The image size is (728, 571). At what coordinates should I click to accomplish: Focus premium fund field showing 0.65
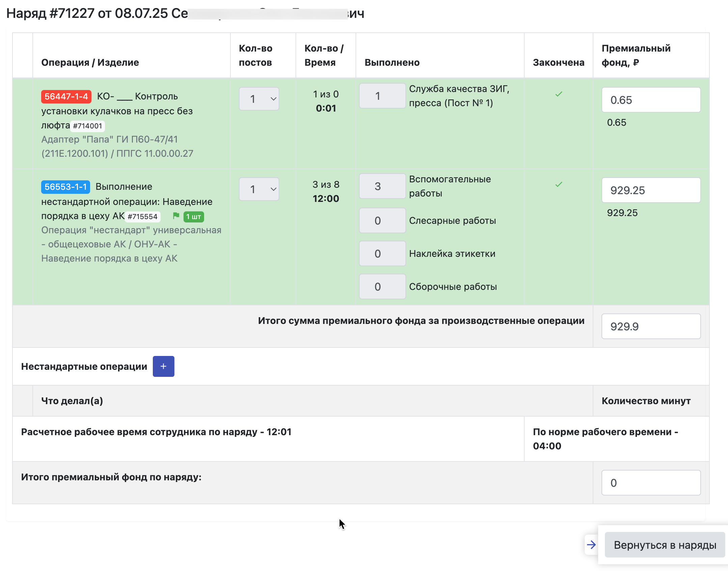[x=651, y=100]
